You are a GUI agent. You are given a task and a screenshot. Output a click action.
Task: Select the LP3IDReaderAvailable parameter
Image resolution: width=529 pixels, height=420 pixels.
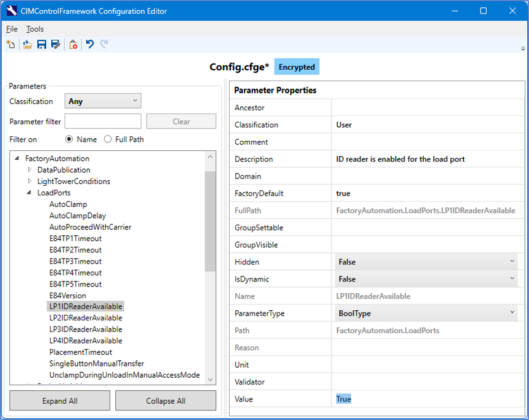86,329
